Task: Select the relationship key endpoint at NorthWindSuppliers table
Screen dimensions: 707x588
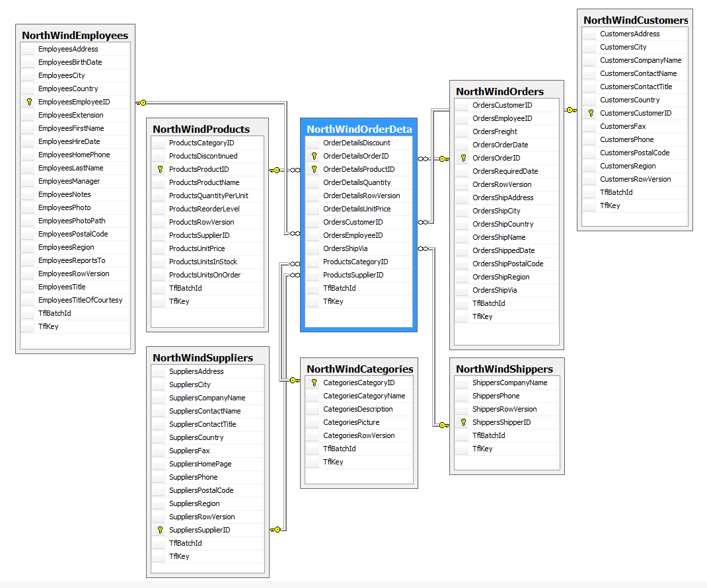Action: (x=275, y=529)
